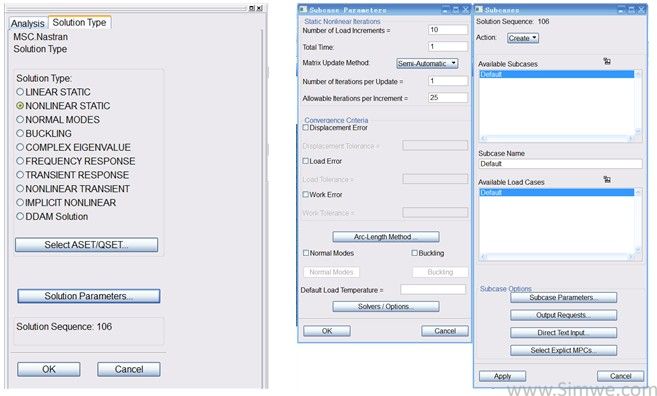Open Matrix Update Method dropdown

(x=427, y=63)
